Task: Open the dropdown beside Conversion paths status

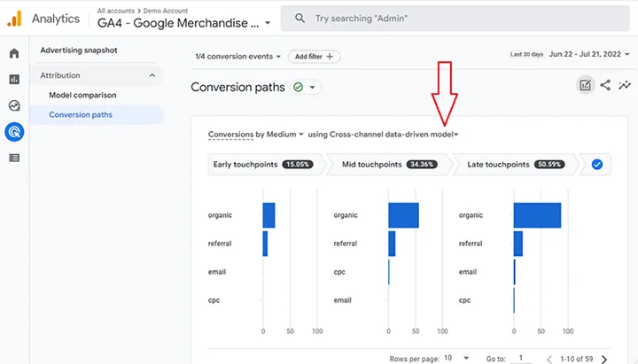Action: coord(312,87)
